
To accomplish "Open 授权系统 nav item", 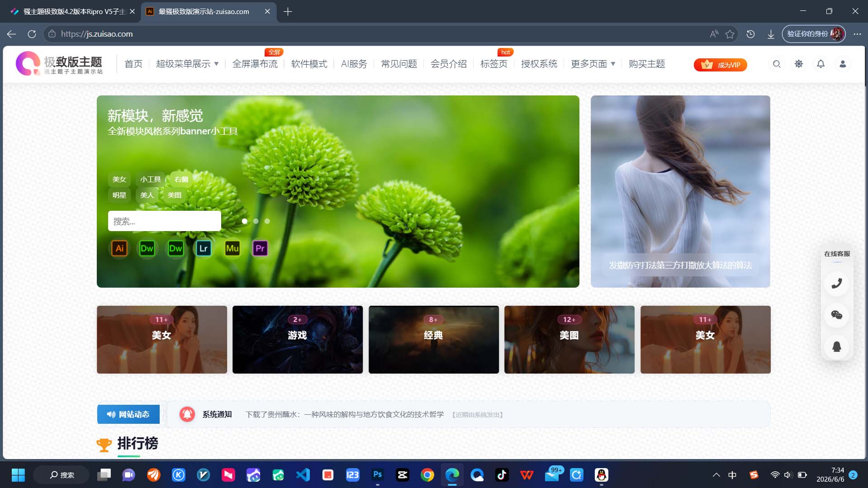I will pos(539,64).
